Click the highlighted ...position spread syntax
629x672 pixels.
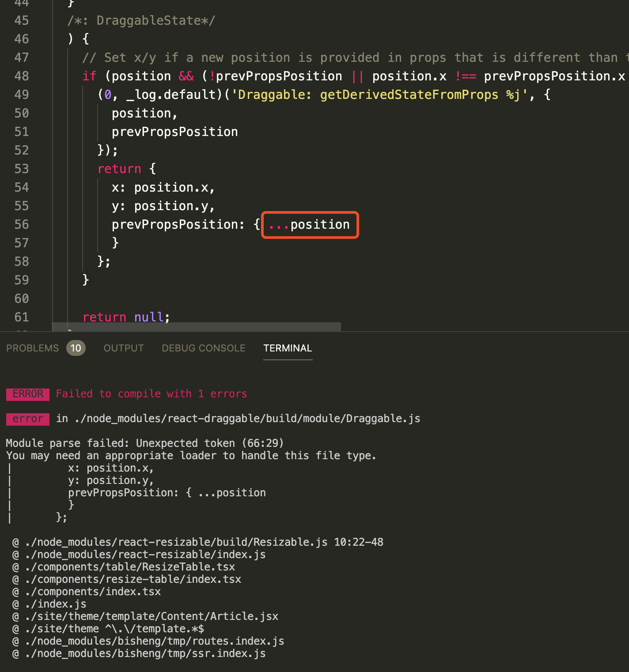(x=309, y=225)
